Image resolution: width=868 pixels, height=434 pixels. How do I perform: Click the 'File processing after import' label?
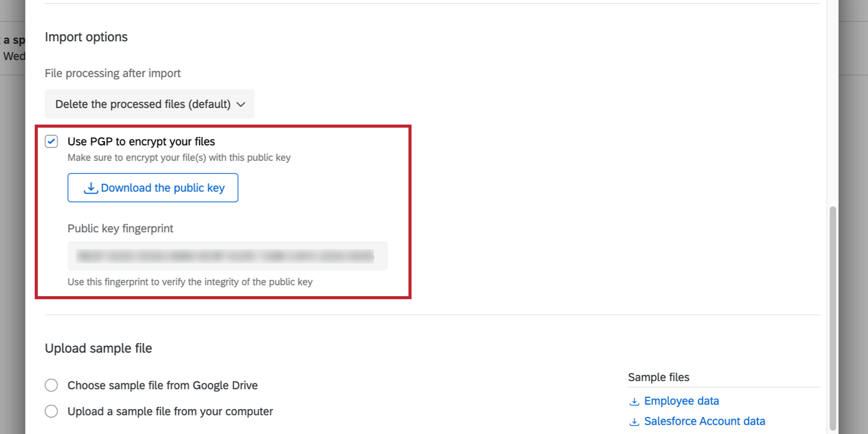tap(113, 73)
